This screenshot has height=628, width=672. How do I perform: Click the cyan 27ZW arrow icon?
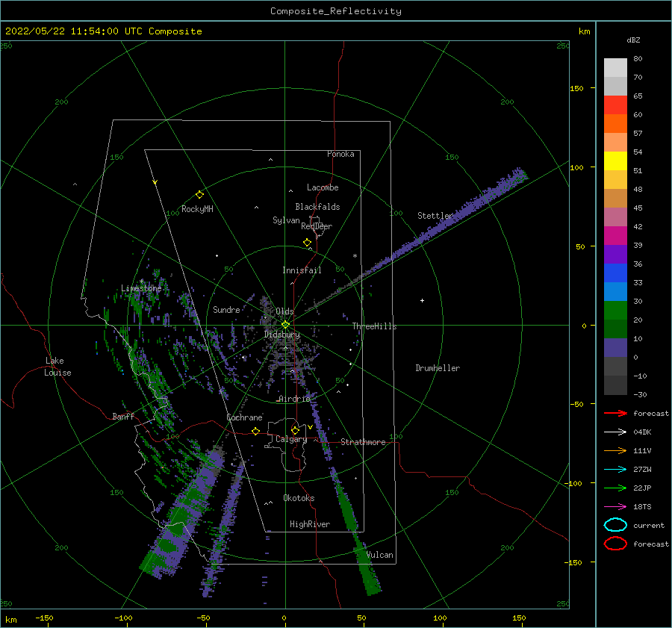pos(615,470)
